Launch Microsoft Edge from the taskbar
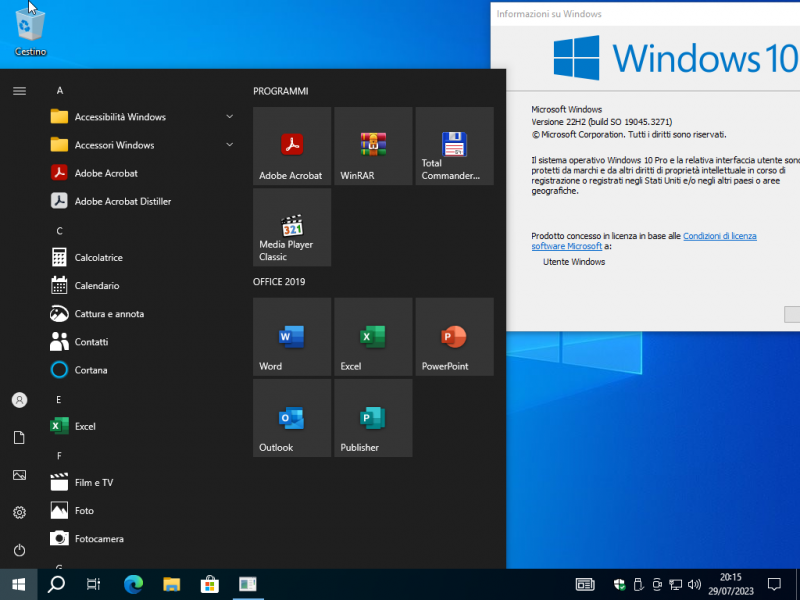The image size is (800, 600). pos(132,583)
